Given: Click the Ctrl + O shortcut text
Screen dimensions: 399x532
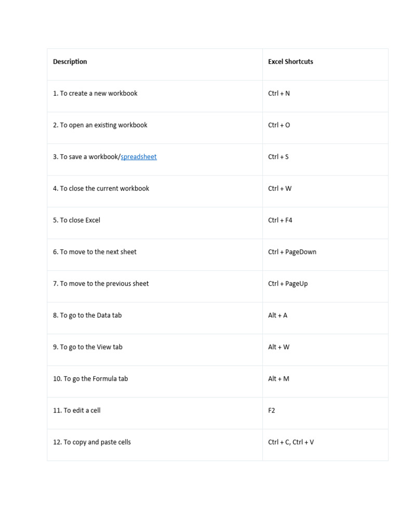Looking at the screenshot, I should [x=279, y=125].
